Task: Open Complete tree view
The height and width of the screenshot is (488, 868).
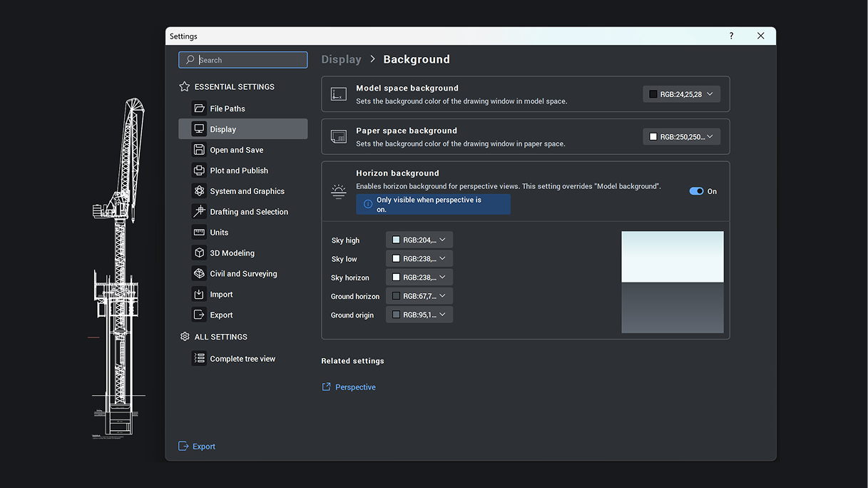Action: pyautogui.click(x=243, y=359)
